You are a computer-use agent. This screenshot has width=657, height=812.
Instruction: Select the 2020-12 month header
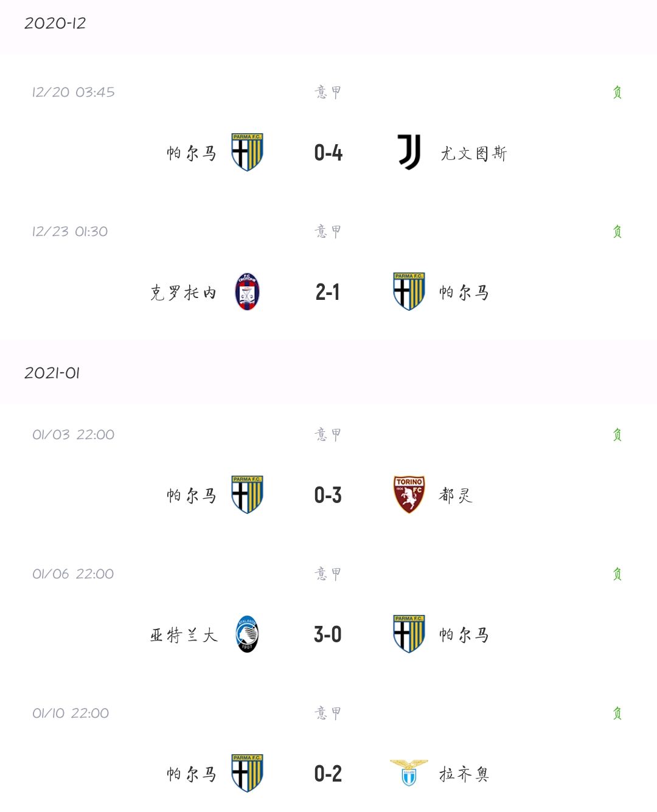pyautogui.click(x=55, y=23)
